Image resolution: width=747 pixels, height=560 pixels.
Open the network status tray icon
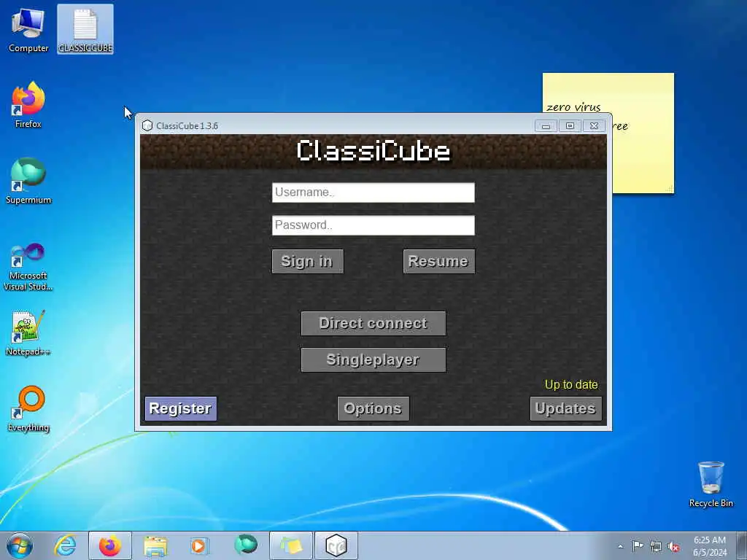(x=656, y=546)
